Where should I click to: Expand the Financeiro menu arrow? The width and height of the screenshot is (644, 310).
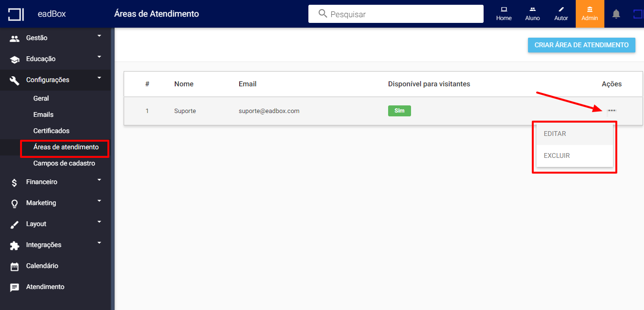pyautogui.click(x=99, y=180)
